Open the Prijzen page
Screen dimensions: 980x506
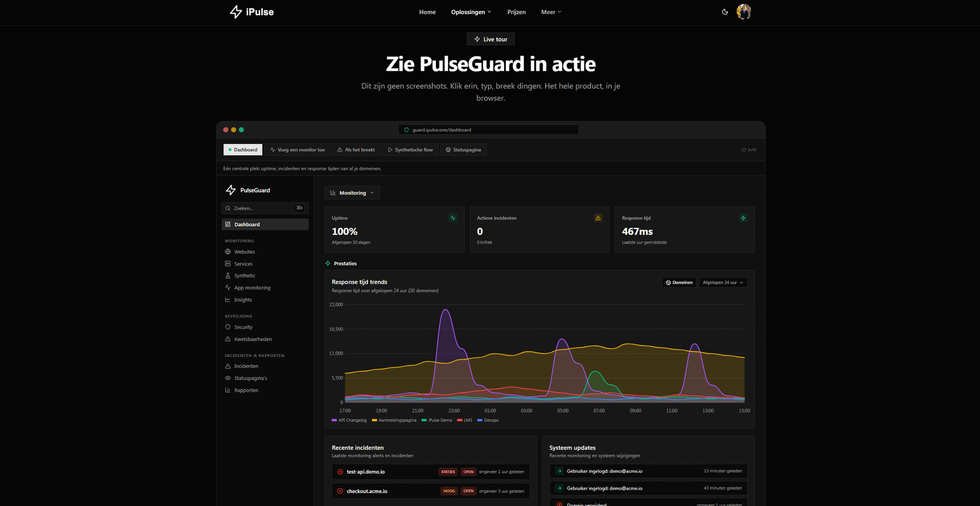(517, 12)
